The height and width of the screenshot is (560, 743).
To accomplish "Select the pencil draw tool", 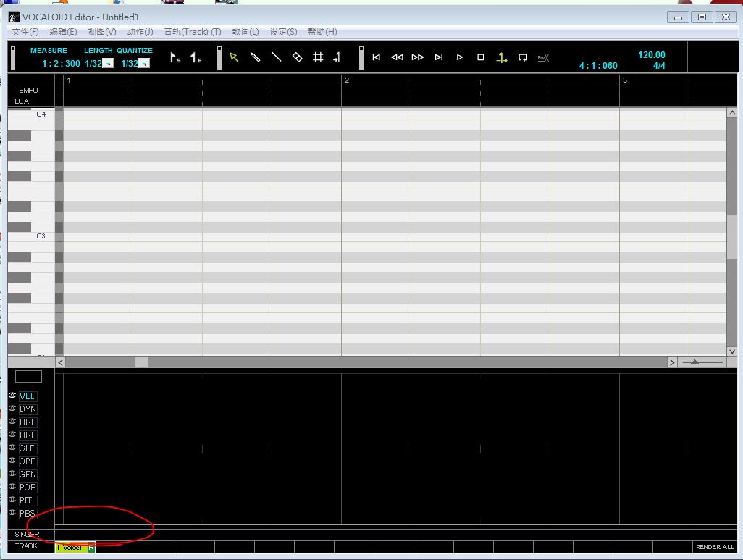I will click(256, 57).
